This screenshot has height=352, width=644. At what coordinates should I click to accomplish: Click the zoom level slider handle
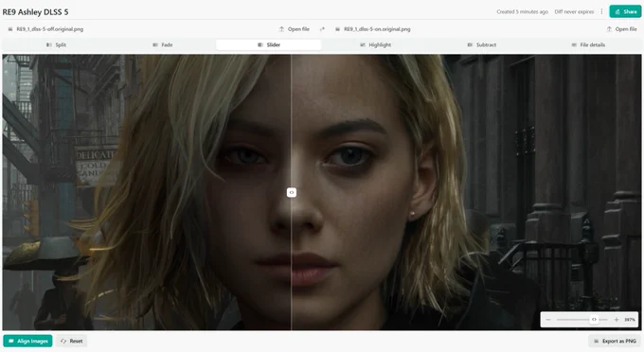pos(594,320)
